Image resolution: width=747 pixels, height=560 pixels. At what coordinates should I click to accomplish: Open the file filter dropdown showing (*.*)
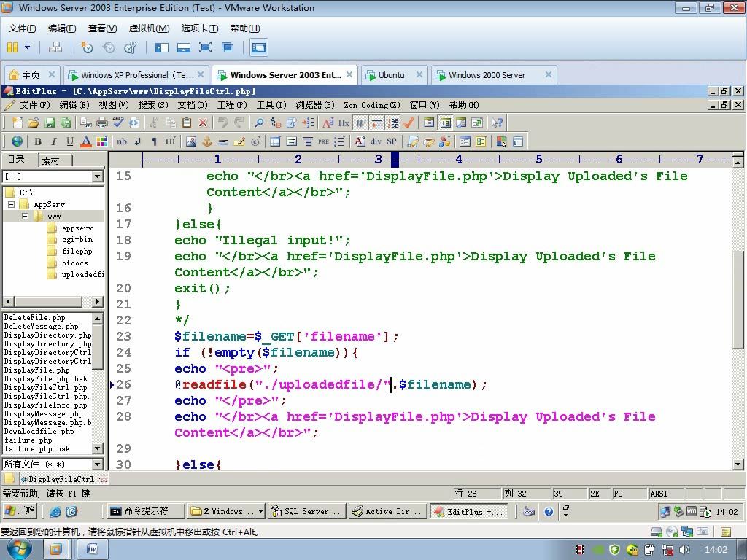tap(97, 464)
